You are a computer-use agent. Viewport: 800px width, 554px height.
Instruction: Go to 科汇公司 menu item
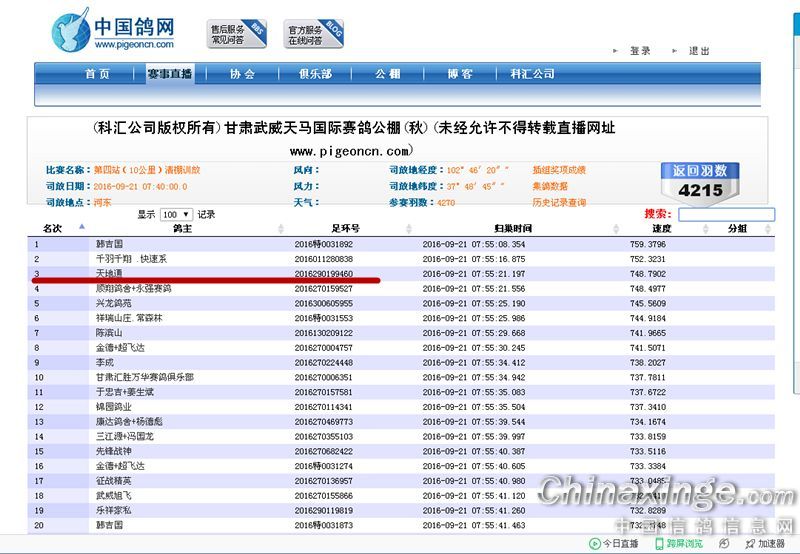pyautogui.click(x=532, y=74)
